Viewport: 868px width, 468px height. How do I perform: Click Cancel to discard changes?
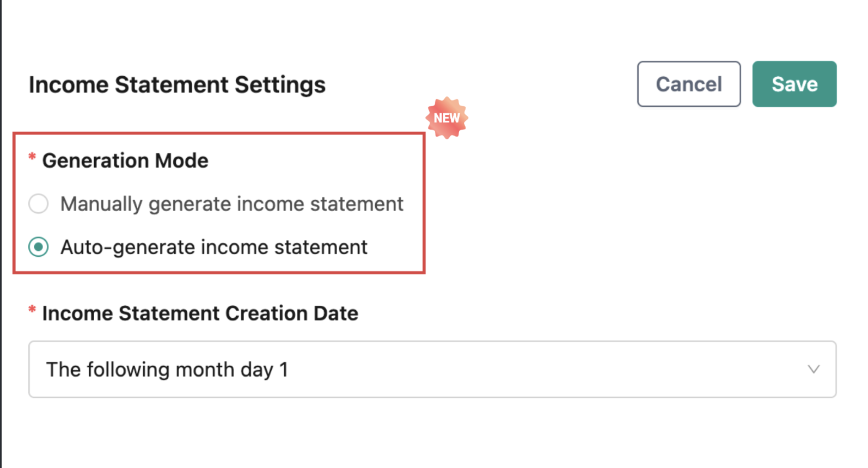pyautogui.click(x=688, y=84)
